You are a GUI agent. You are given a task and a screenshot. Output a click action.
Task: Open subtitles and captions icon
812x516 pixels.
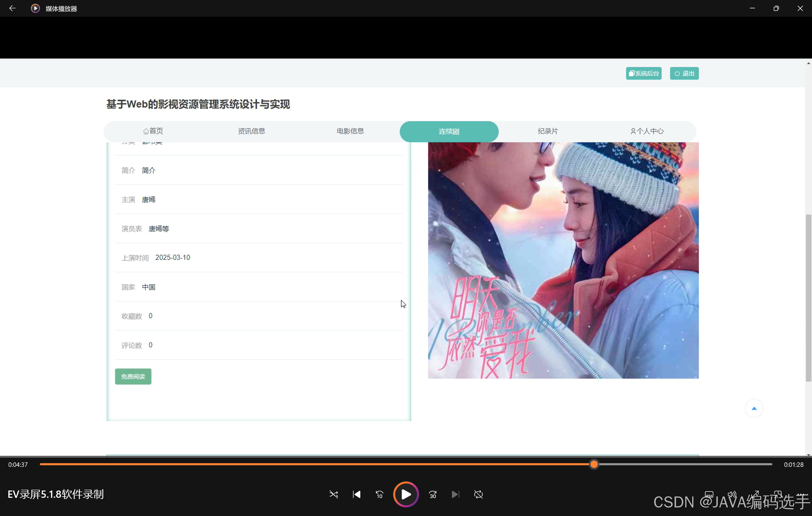pyautogui.click(x=709, y=494)
